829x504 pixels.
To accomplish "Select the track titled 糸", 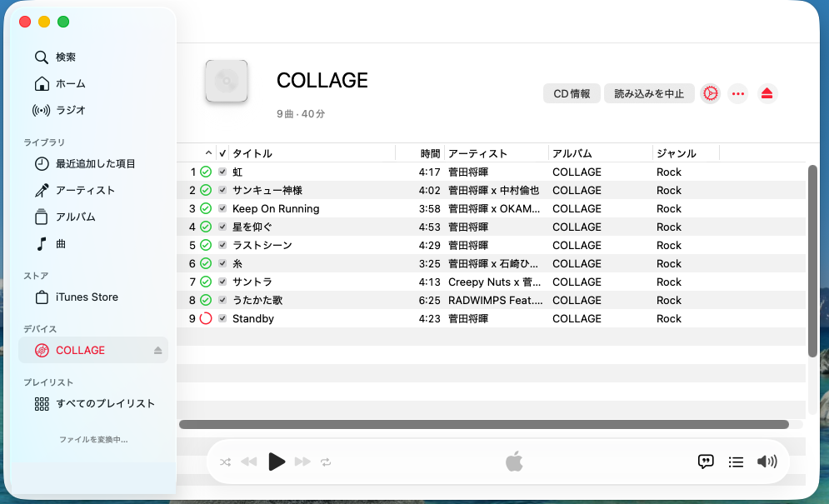I will [237, 263].
